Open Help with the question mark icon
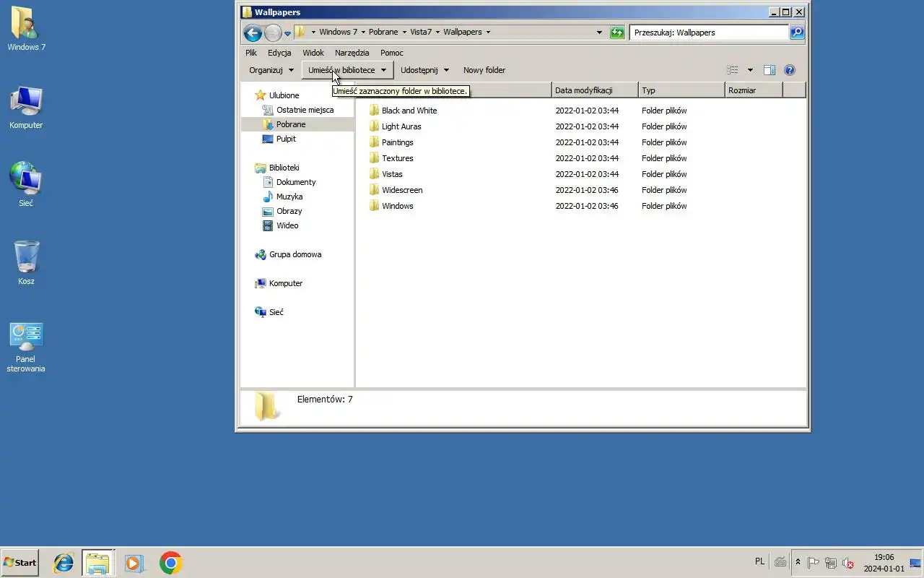The image size is (924, 578). 790,70
